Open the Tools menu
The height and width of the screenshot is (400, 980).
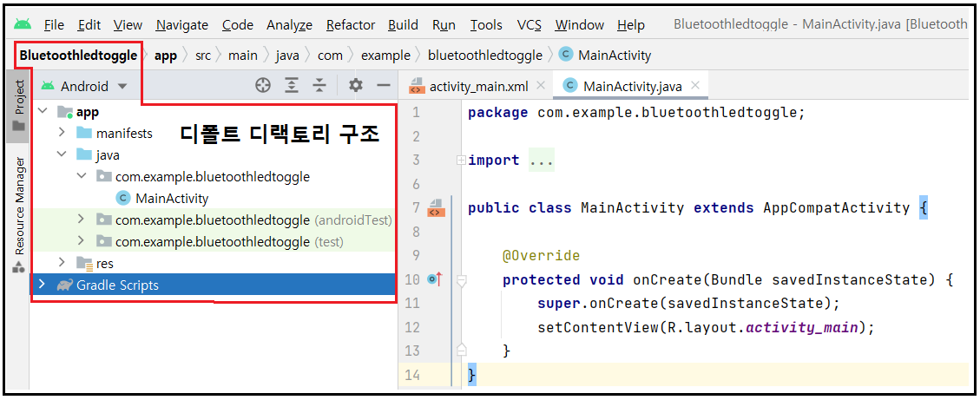[x=485, y=25]
